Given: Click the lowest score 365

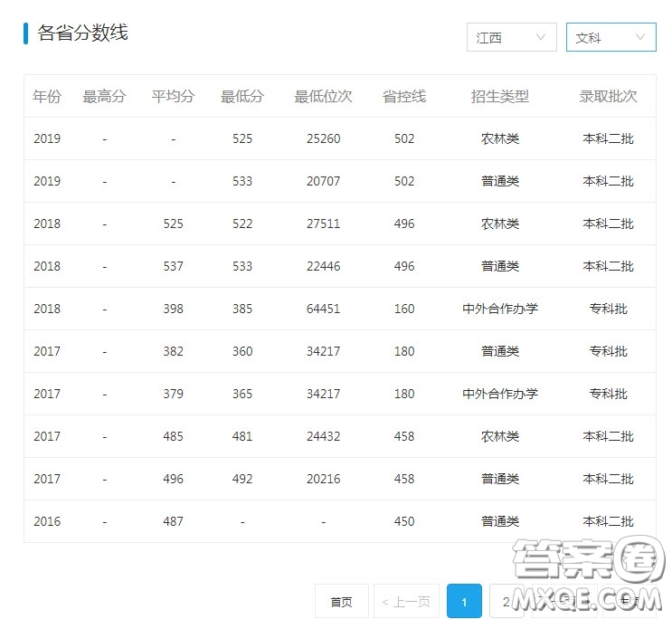Looking at the screenshot, I should tap(242, 394).
